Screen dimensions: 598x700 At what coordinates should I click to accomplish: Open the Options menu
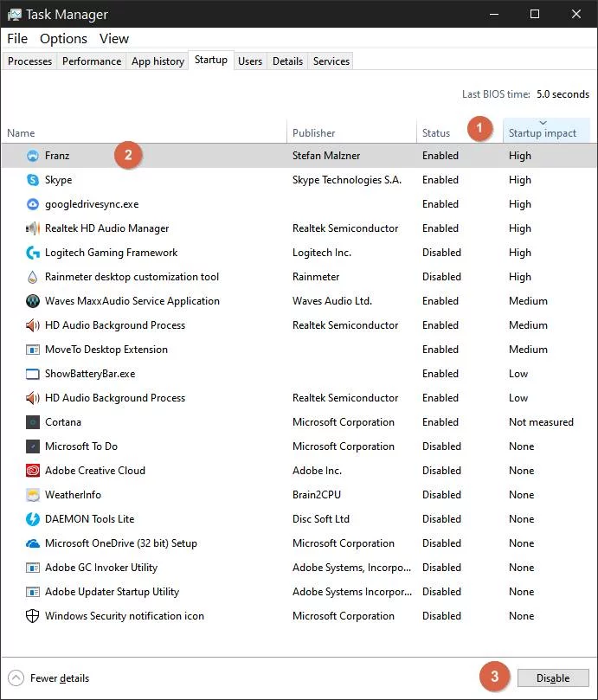pos(63,39)
